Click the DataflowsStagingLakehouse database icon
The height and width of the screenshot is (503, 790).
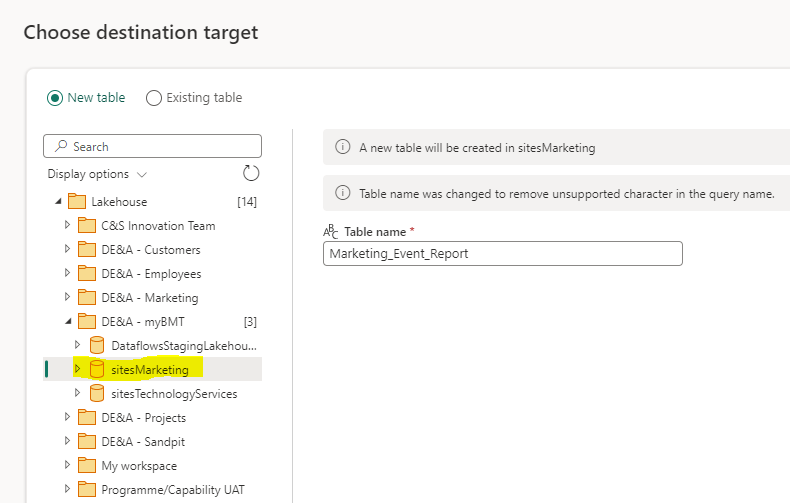pos(97,345)
